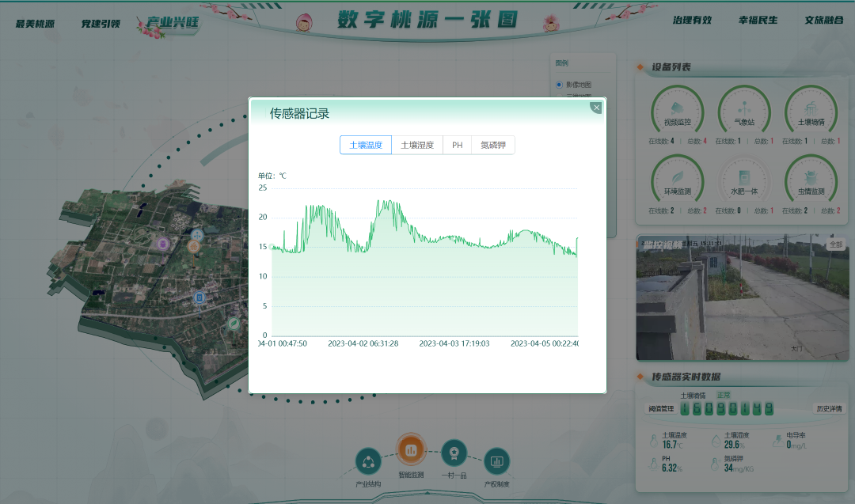This screenshot has height=504, width=855.
Task: Select the 产业兴旺 nav item
Action: (x=172, y=22)
